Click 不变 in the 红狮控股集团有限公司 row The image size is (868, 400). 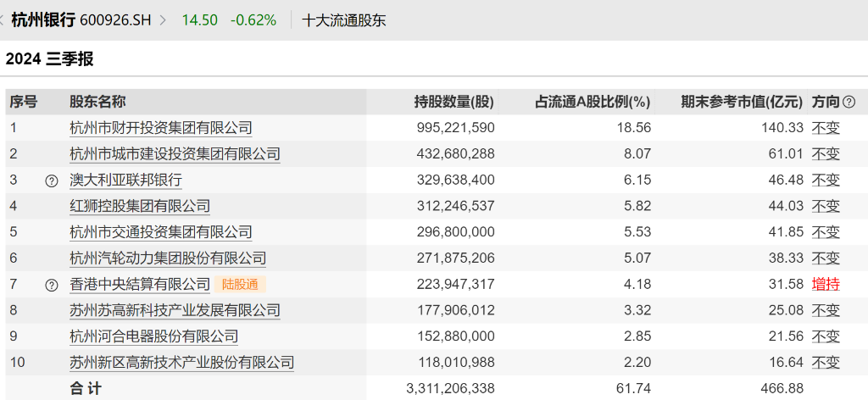(826, 206)
